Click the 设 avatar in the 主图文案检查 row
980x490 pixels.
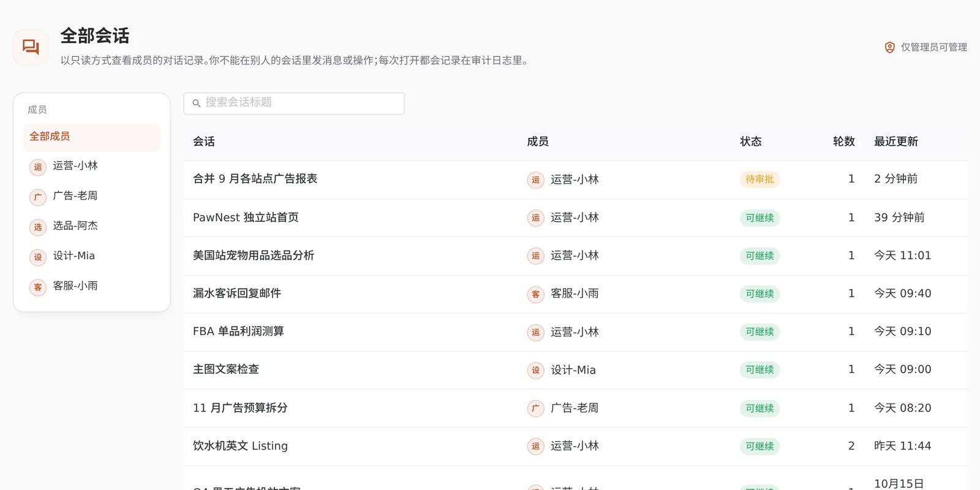point(536,370)
